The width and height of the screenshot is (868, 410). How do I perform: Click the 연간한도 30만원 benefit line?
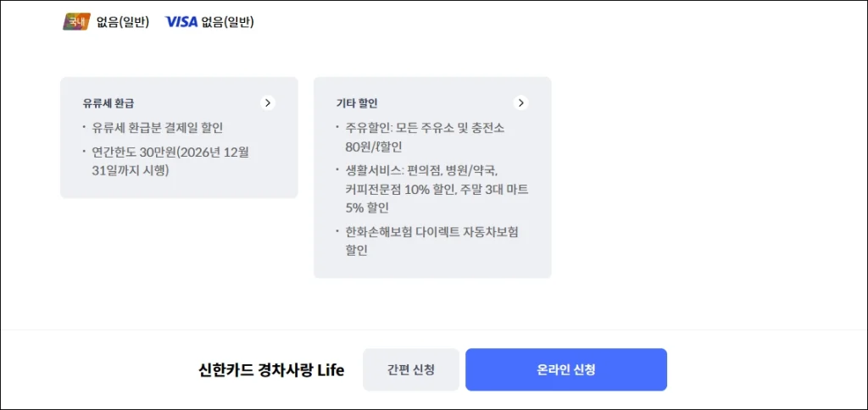point(175,152)
